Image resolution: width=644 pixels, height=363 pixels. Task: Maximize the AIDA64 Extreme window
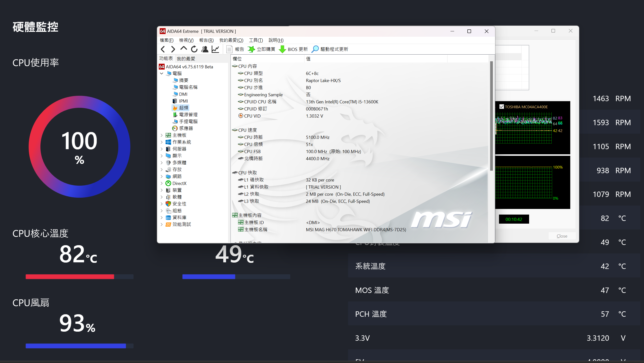click(469, 31)
